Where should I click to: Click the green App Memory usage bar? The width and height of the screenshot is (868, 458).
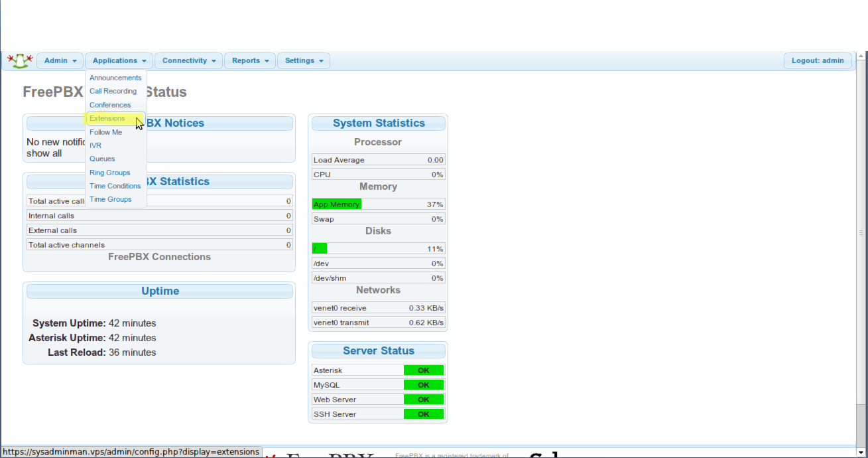[x=336, y=204]
